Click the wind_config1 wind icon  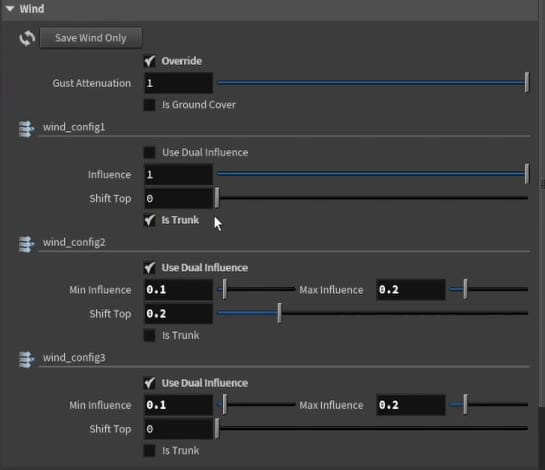(x=26, y=129)
